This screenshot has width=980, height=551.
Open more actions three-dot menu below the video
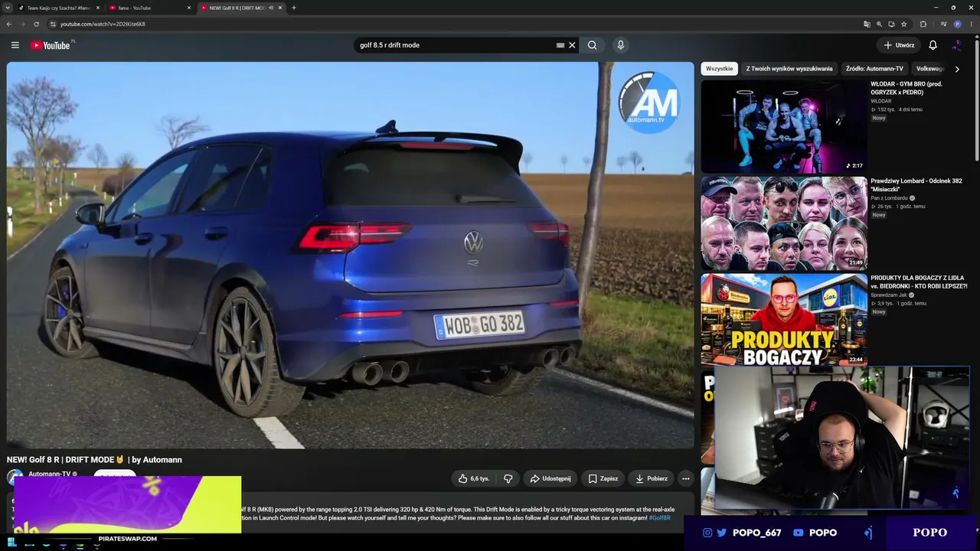tap(686, 479)
